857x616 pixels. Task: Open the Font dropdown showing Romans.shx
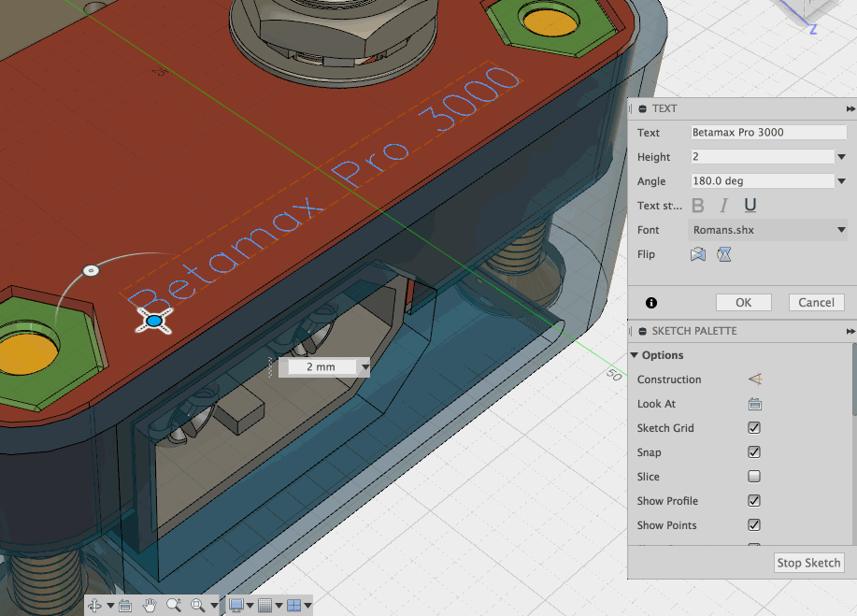click(x=768, y=230)
